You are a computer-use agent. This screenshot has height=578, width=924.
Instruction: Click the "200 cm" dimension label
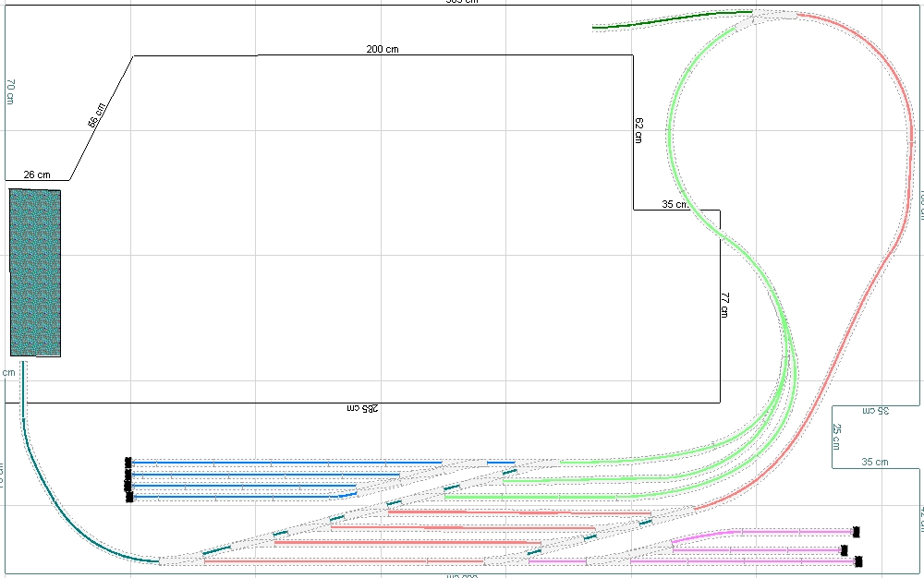pyautogui.click(x=383, y=49)
